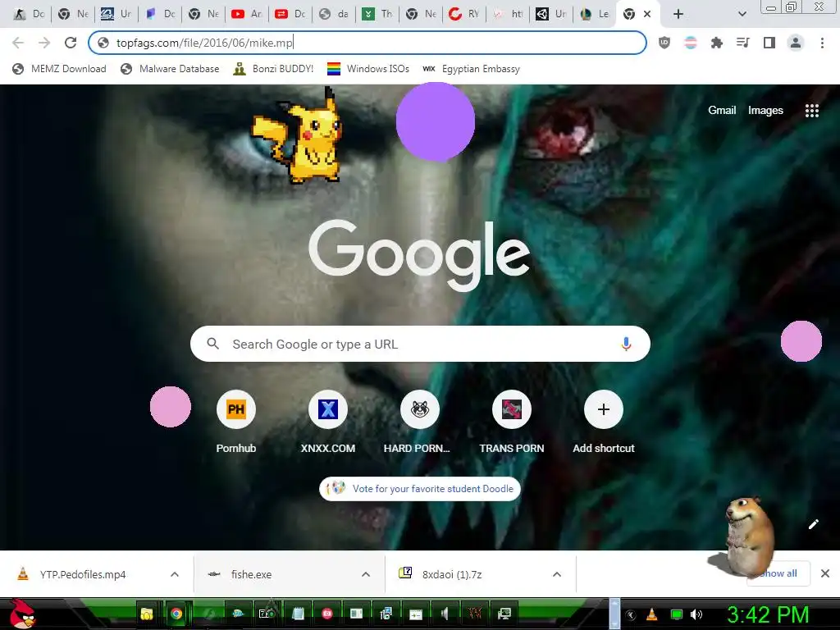This screenshot has width=840, height=630.
Task: Open a new tab with plus button
Action: pos(678,14)
